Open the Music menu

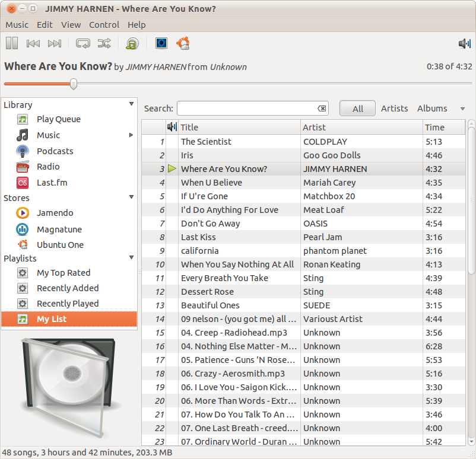pos(17,24)
